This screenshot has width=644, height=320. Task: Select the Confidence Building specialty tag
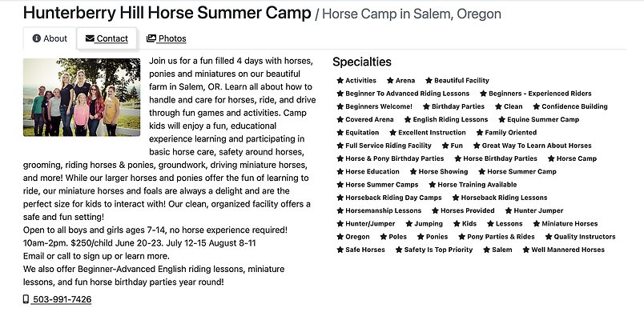pyautogui.click(x=574, y=106)
